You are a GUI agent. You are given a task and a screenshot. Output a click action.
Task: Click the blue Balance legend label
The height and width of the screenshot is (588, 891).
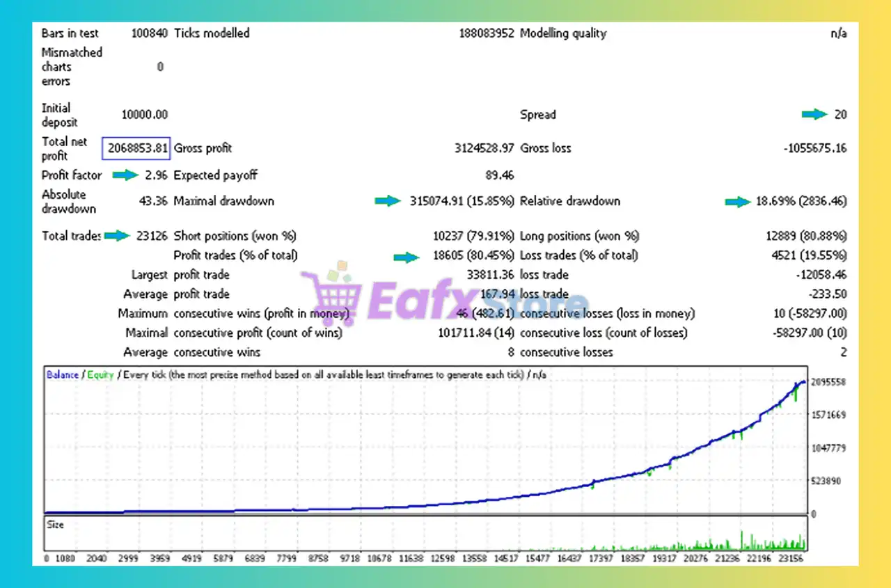(63, 375)
